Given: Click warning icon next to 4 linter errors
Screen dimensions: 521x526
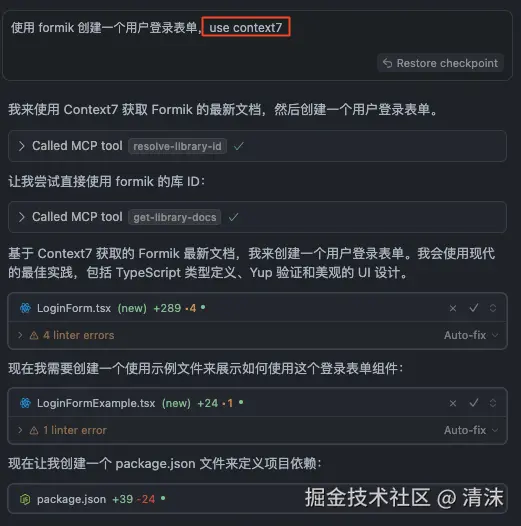Looking at the screenshot, I should point(34,335).
